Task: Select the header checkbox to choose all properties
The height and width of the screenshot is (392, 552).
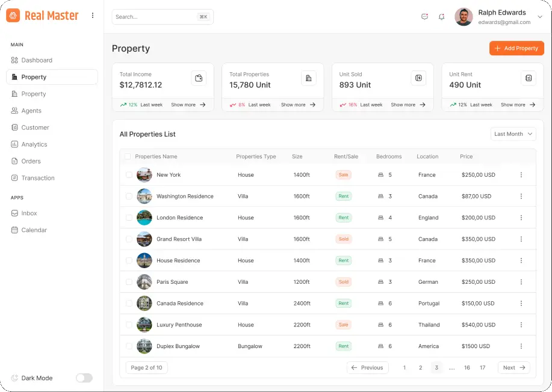Action: (128, 156)
